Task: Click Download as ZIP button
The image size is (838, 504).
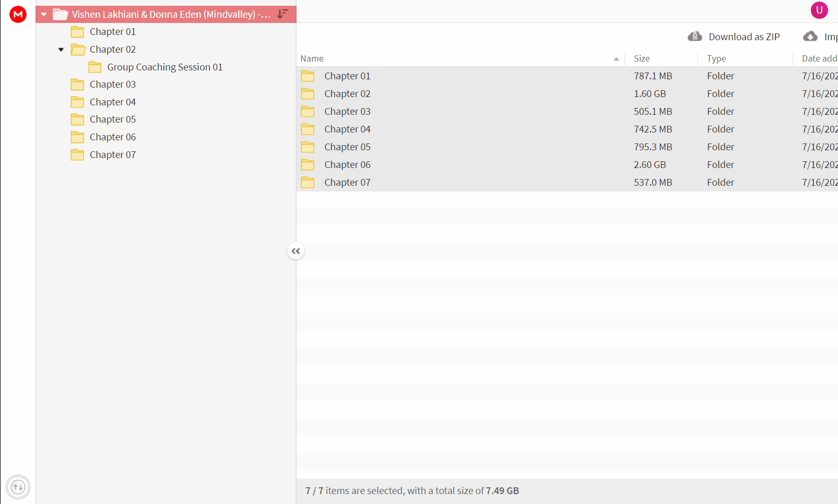Action: coord(734,37)
